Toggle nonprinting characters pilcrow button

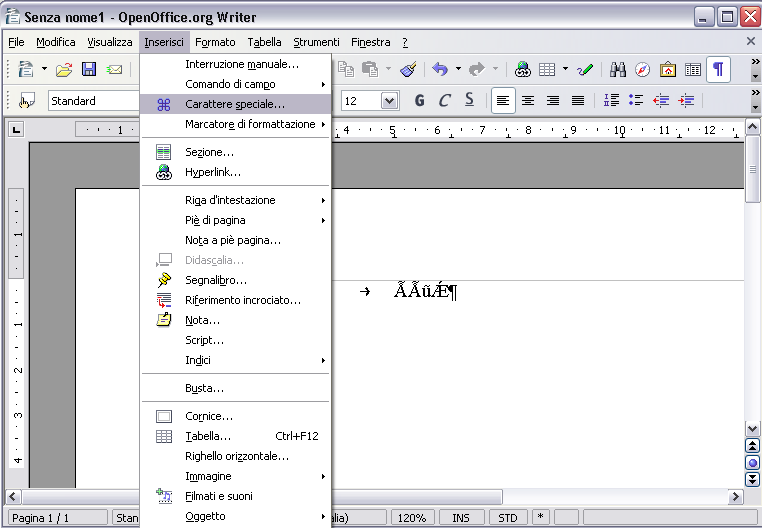coord(718,70)
